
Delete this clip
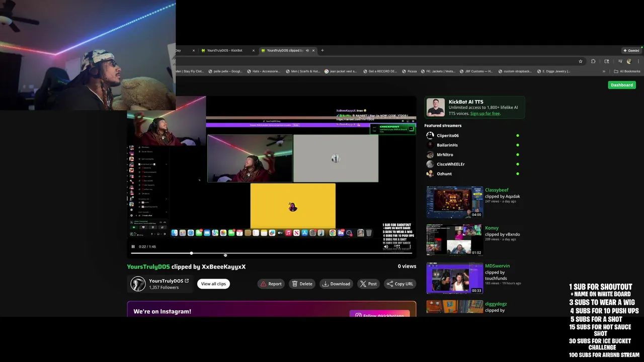pyautogui.click(x=302, y=284)
